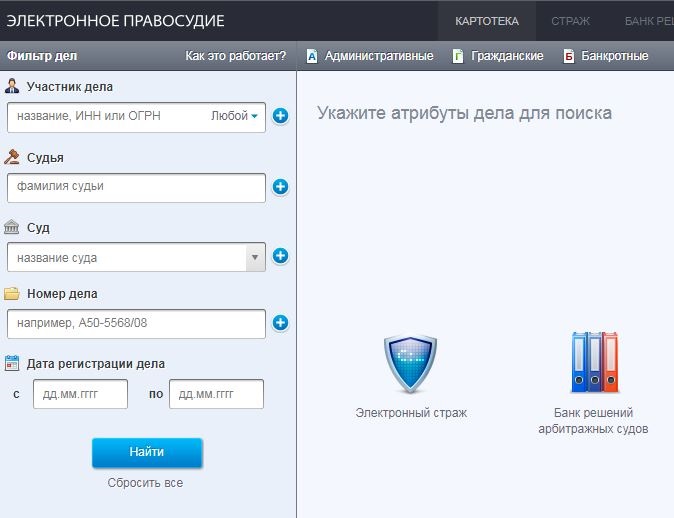Focus the фамилия судьи input field
This screenshot has height=518, width=674.
tap(135, 187)
